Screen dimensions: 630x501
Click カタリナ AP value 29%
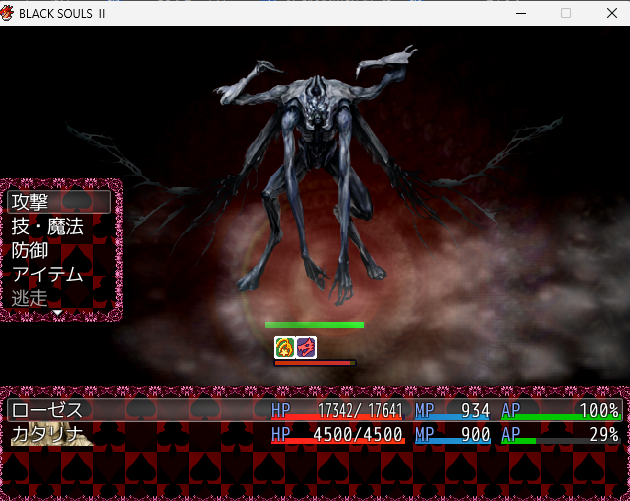604,435
